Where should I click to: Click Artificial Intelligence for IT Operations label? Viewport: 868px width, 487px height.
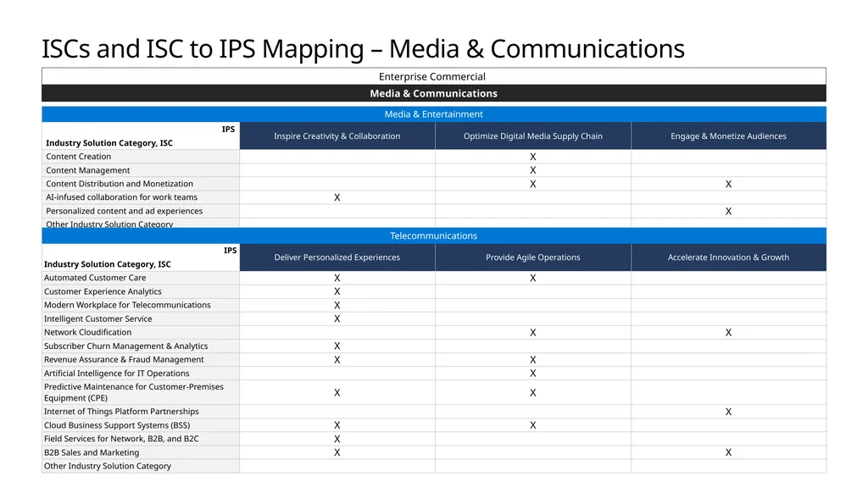(x=117, y=374)
